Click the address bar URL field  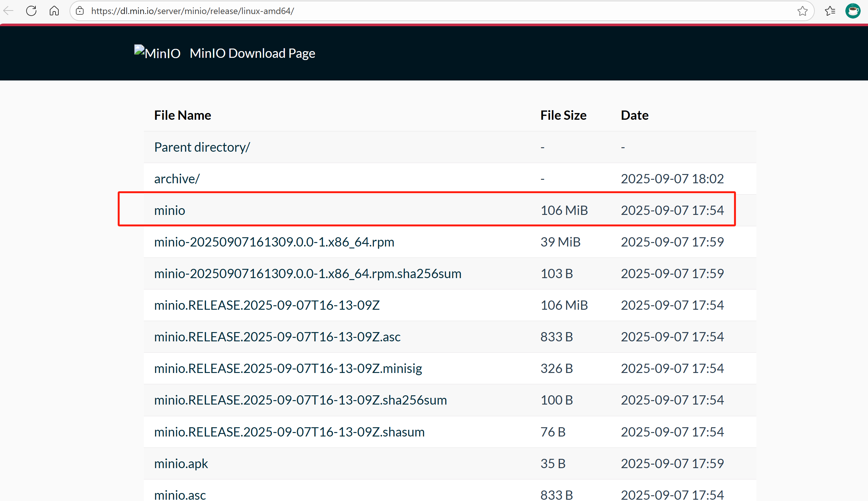[x=412, y=11]
